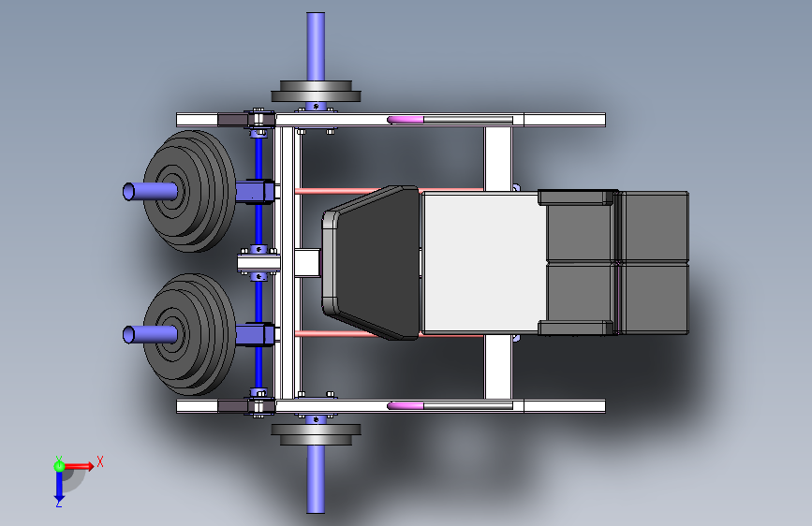Click the green Y axis dot of the triad

pos(59,466)
